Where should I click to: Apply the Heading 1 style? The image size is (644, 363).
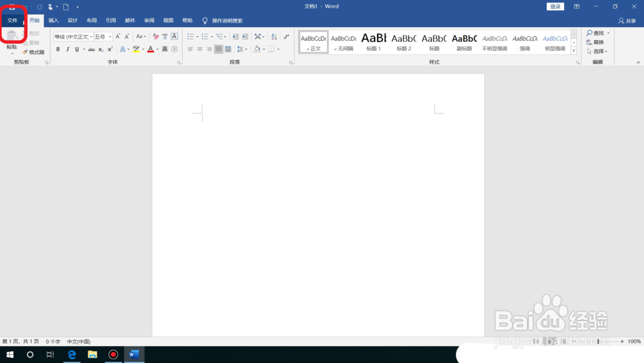[374, 42]
